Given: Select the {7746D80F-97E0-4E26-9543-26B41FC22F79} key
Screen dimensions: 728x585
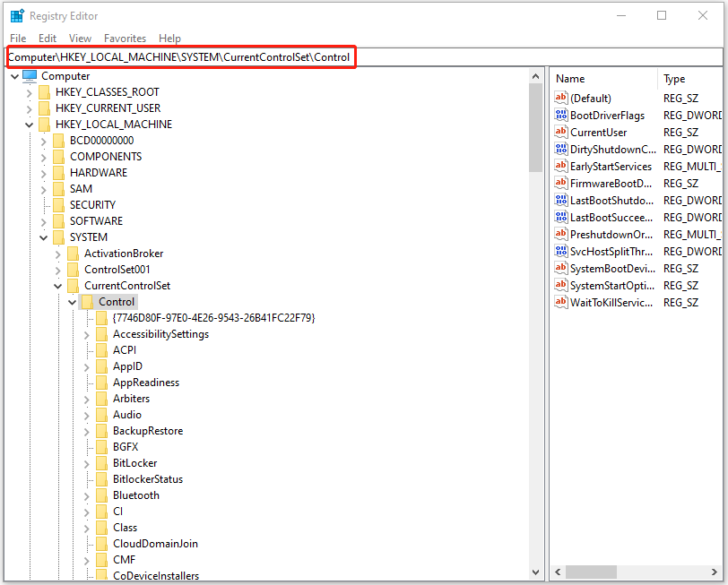Looking at the screenshot, I should coord(213,318).
